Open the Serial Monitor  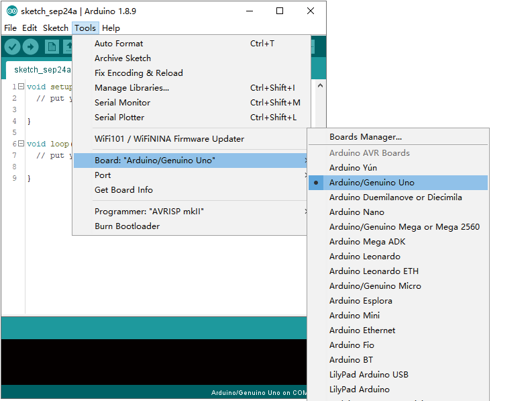(191, 103)
